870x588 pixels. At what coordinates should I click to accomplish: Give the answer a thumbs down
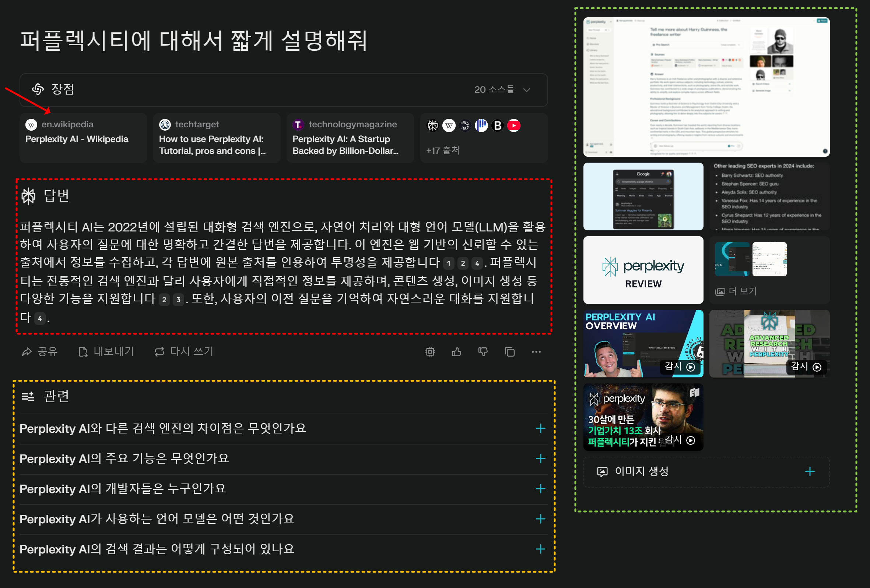click(483, 352)
